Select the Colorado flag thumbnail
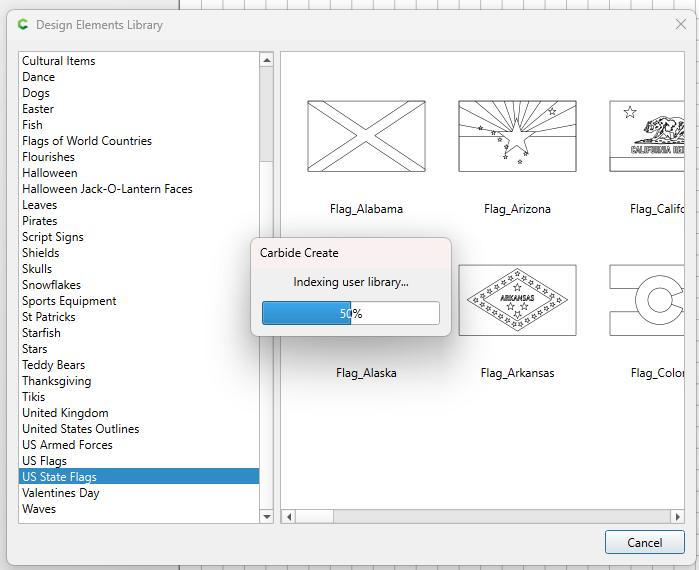The width and height of the screenshot is (699, 570). point(647,300)
